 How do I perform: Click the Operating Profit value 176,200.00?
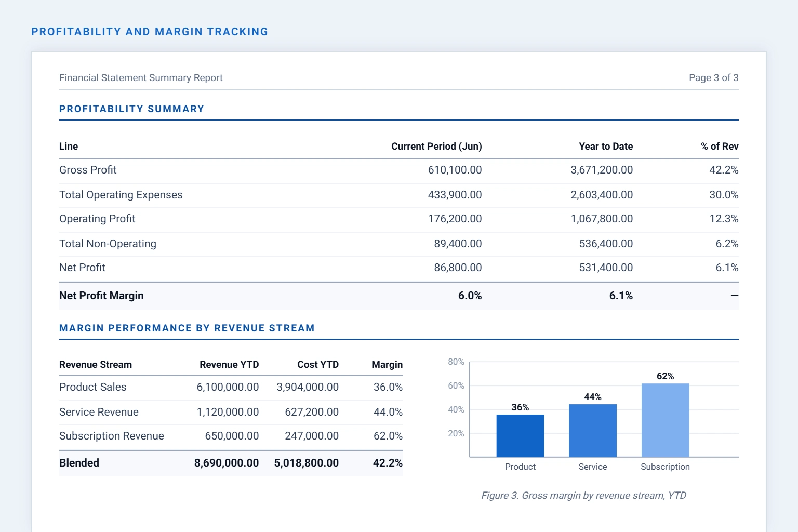[455, 219]
